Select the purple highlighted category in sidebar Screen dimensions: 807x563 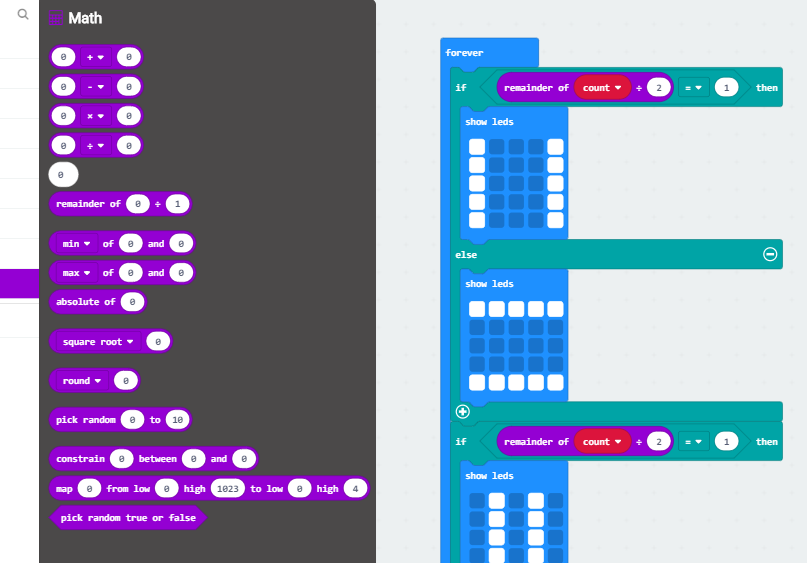coord(20,284)
